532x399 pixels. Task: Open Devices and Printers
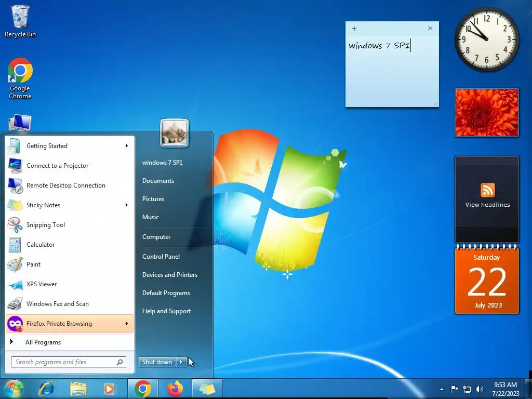[170, 275]
